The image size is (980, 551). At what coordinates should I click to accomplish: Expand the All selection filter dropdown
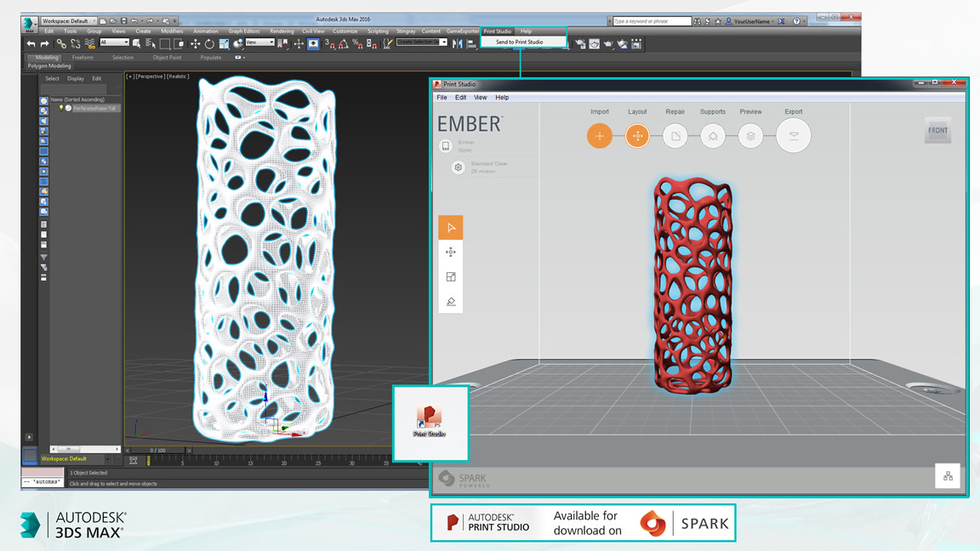coord(114,43)
